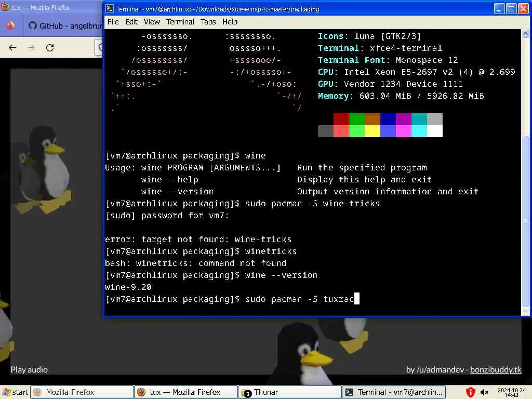Open the View menu in Terminal

tap(152, 22)
